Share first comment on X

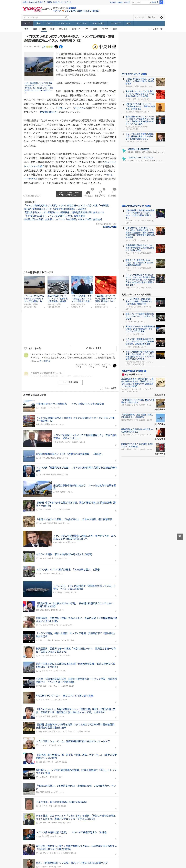115,365
